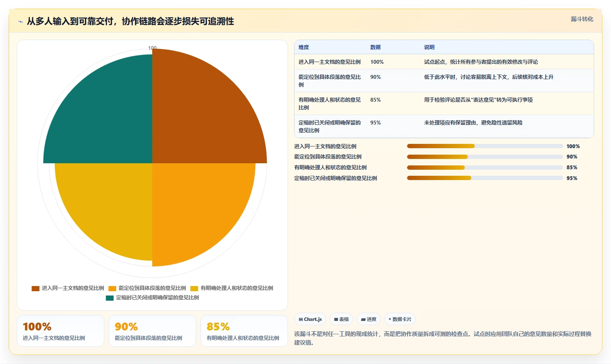Toggle legend swatch for 能定位到具体段落的意见比例

(113, 288)
